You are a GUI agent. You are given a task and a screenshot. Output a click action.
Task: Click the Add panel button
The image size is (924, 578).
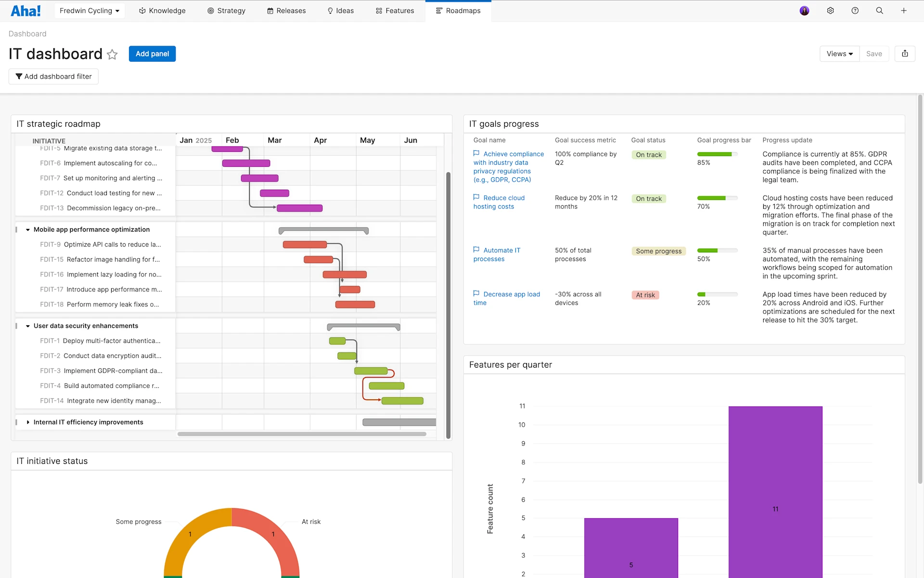tap(152, 54)
